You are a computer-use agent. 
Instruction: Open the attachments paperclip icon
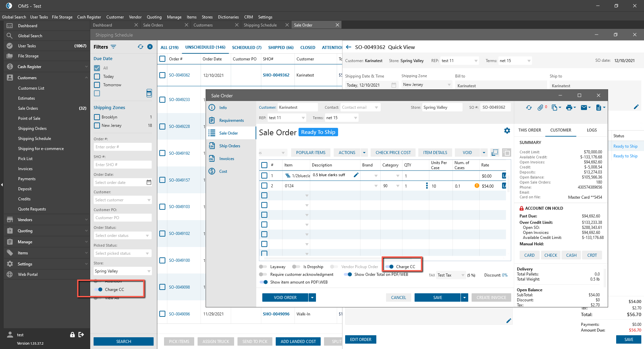point(540,108)
